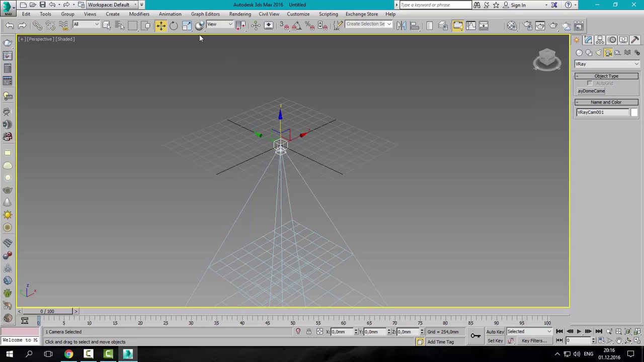Open the Material Editor
This screenshot has width=644, height=362.
tap(512, 26)
